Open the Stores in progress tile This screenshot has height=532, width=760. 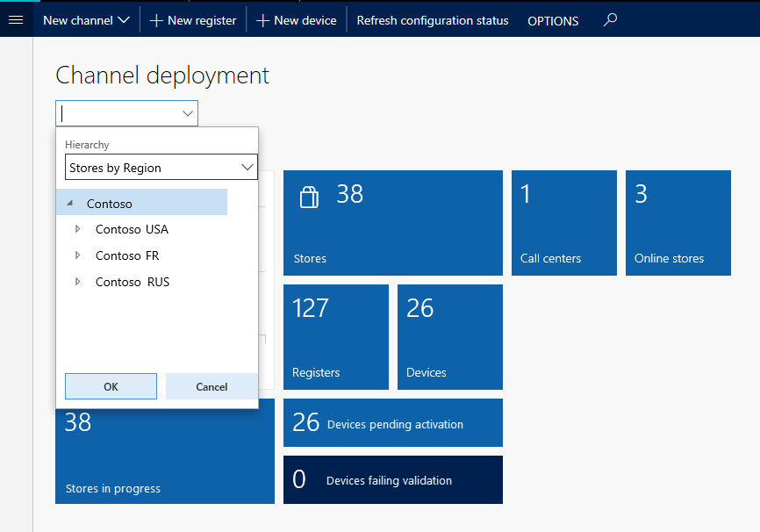(x=165, y=456)
